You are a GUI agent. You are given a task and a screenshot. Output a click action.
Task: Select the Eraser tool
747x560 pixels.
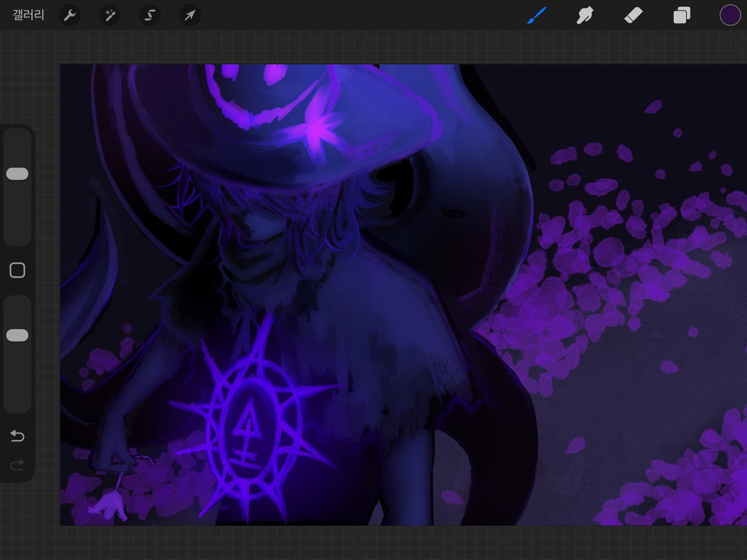click(x=632, y=15)
